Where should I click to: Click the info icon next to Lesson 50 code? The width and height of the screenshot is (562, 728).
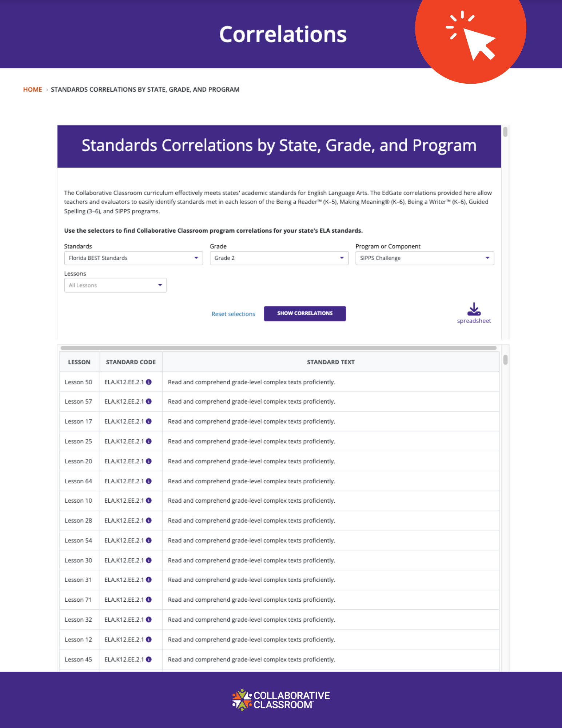[149, 382]
